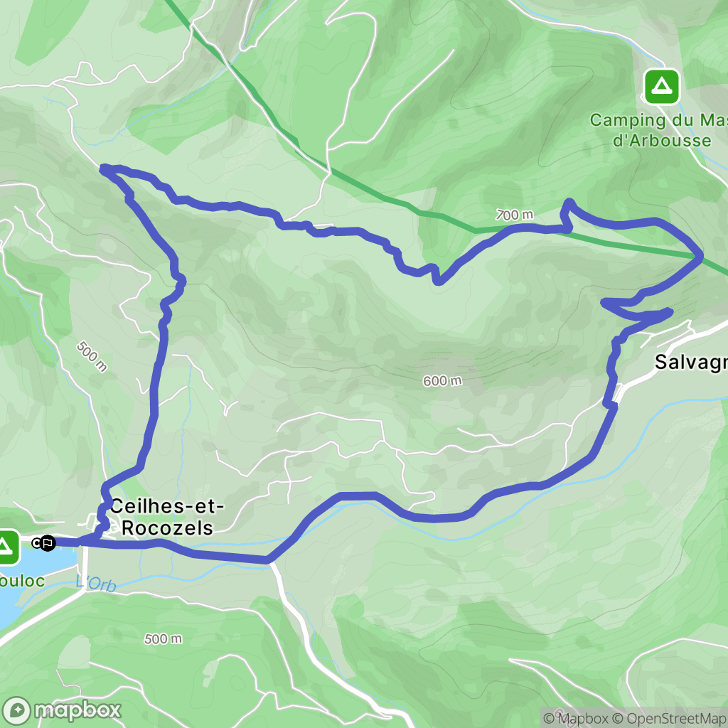728x728 pixels.
Task: Click the Mapbox compass circle logo
Action: tap(16, 710)
